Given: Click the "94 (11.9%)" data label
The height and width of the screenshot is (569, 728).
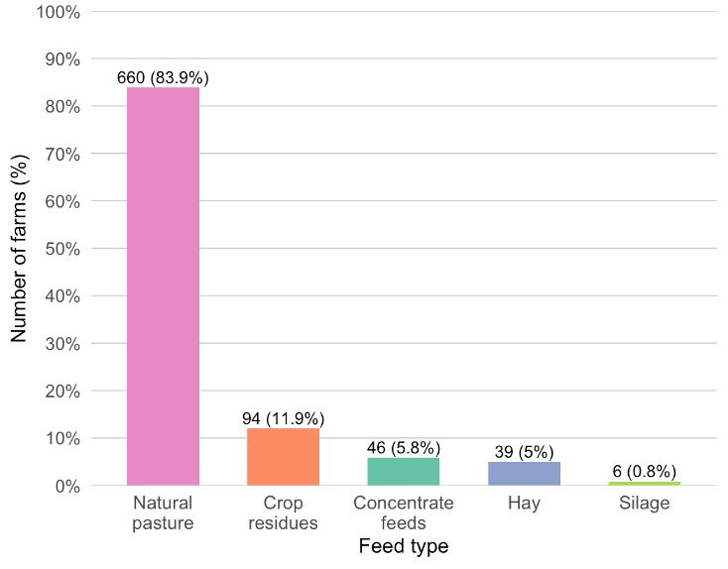Looking at the screenshot, I should [x=283, y=418].
